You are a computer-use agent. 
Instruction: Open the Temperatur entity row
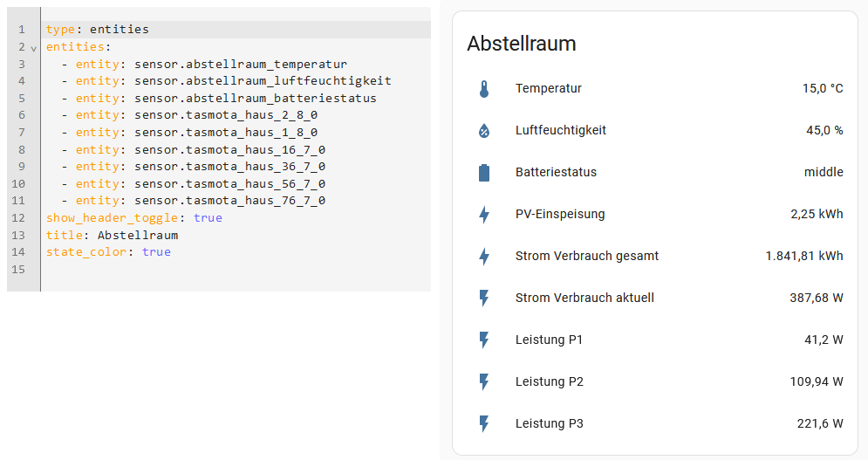pos(548,88)
